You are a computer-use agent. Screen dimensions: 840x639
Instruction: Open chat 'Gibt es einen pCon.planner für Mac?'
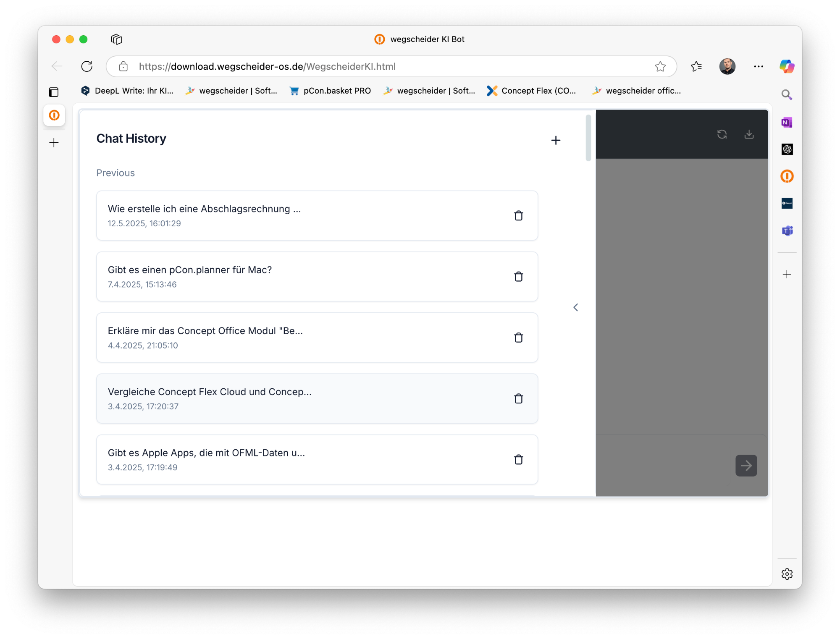pos(317,276)
